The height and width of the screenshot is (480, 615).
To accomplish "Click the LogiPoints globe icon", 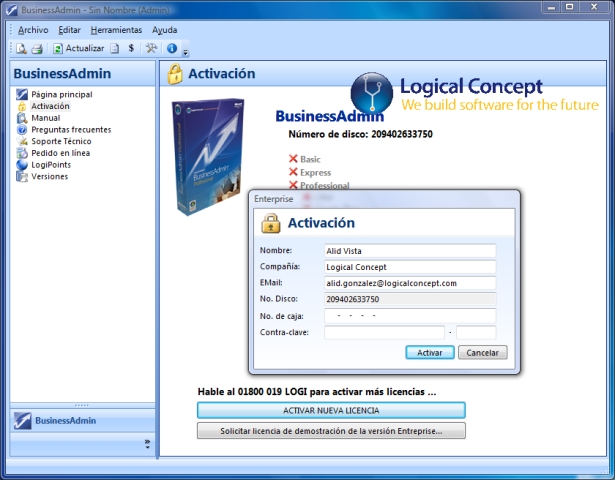I will 22,165.
